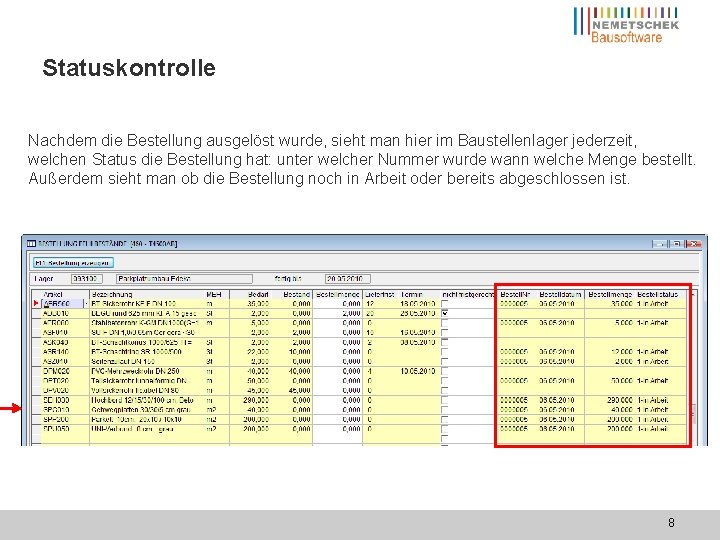Click the 'nicht mitgerechnet' column header
The width and height of the screenshot is (720, 540).
(468, 294)
